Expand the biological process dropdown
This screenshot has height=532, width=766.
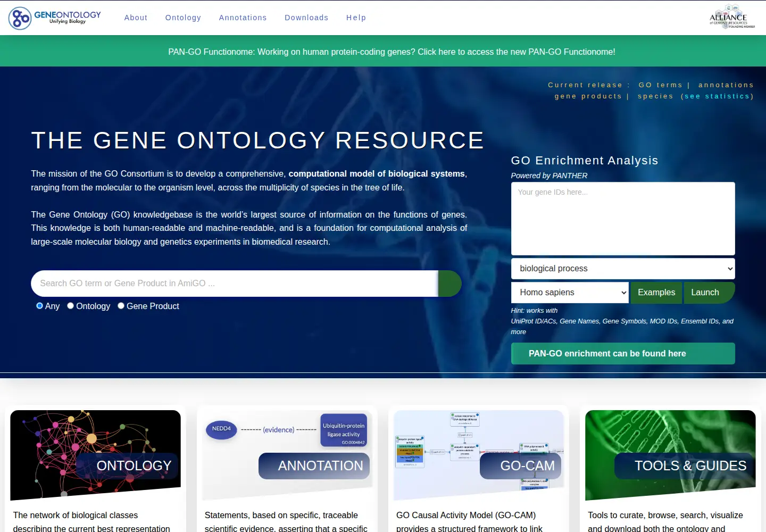point(623,269)
